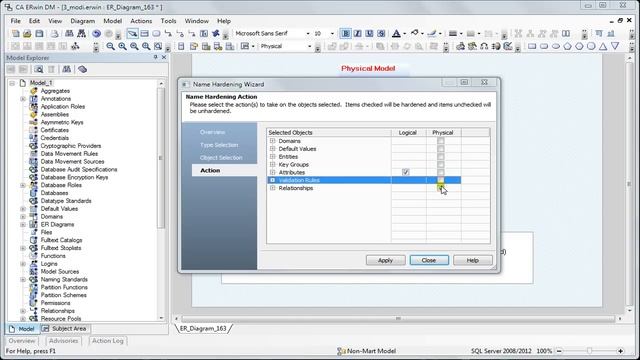Open the Microsoft Sans Serif font dropdown
The image size is (640, 360).
(x=308, y=33)
